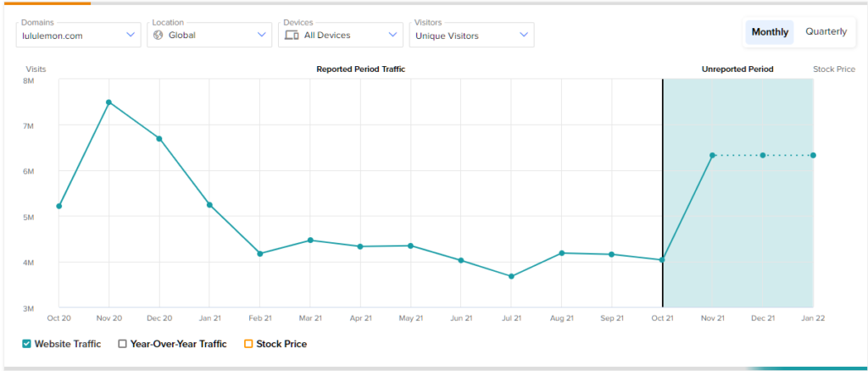Enable the Year-Over-Year Traffic checkbox
The width and height of the screenshot is (868, 371).
pos(122,344)
